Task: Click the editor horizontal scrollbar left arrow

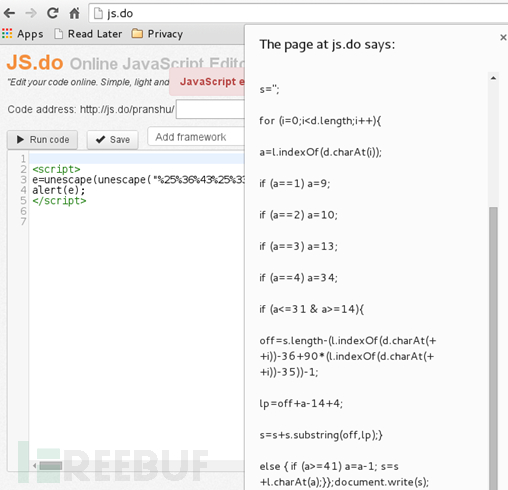Action: [x=34, y=466]
